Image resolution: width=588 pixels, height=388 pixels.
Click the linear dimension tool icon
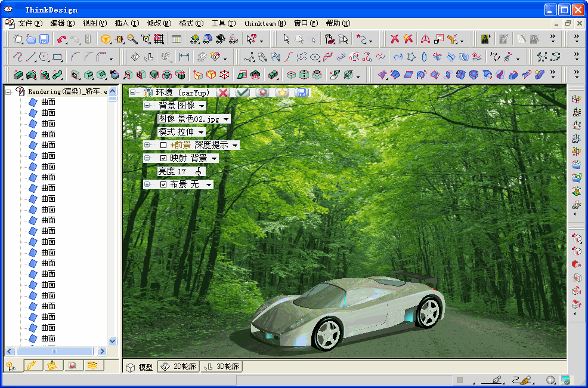pos(184,57)
